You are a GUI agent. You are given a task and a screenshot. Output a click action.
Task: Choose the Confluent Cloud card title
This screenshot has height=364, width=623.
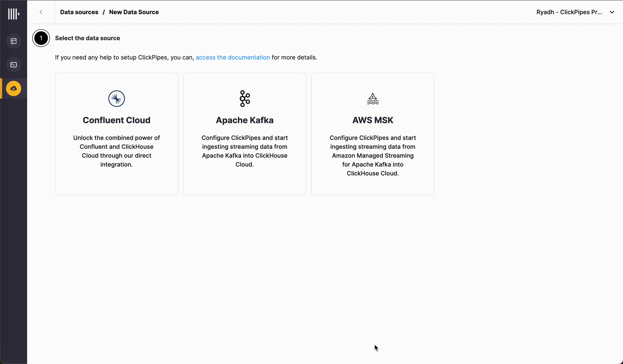117,120
